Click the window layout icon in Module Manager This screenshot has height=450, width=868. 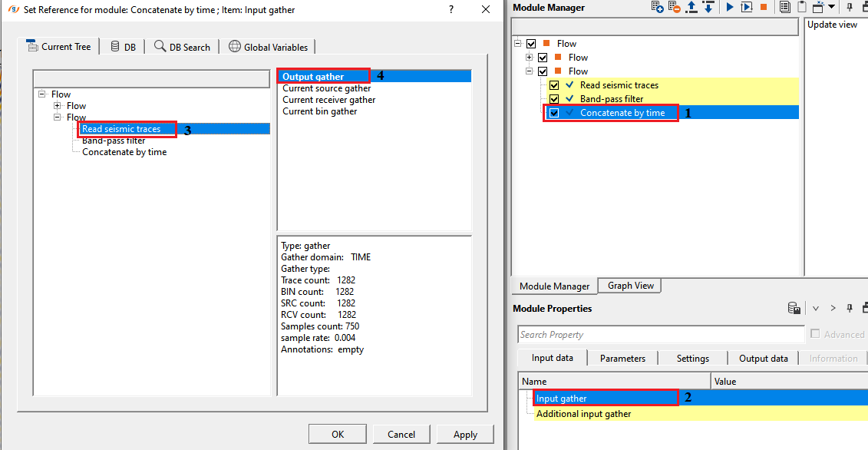coord(819,7)
